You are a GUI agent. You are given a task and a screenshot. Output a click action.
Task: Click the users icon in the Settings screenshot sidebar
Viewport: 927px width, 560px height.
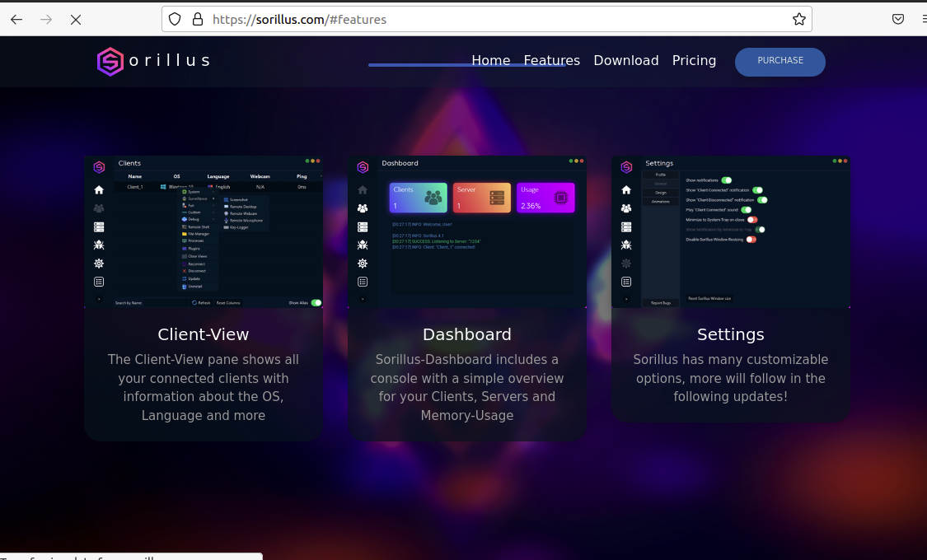pyautogui.click(x=626, y=208)
